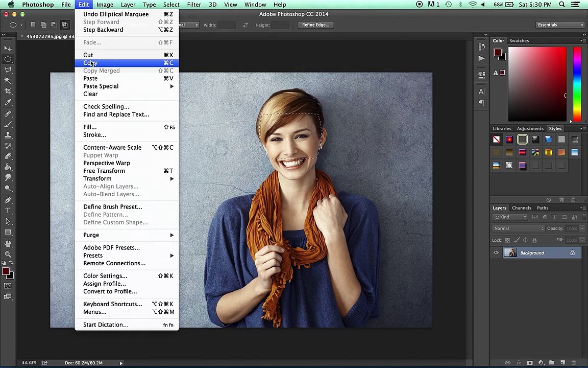
Task: Select the Pen tool
Action: pos(8,200)
